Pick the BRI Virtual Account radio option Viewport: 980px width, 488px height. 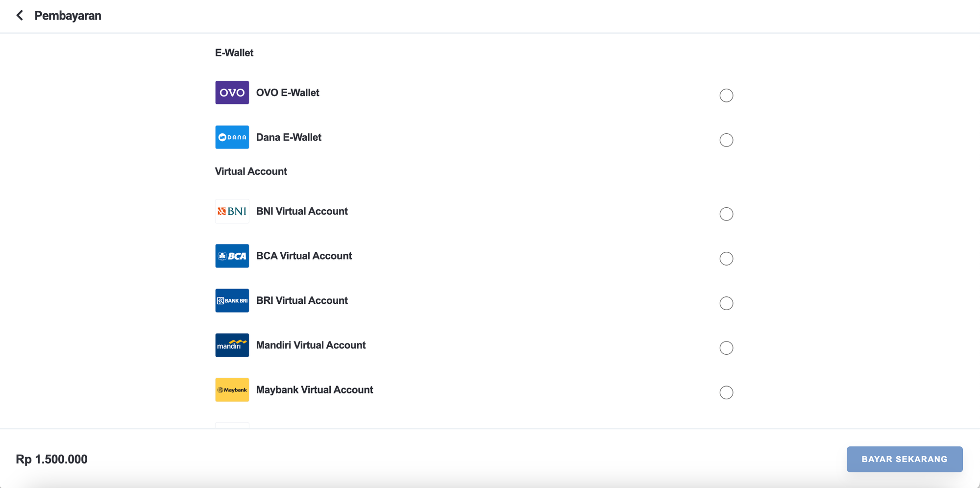point(726,303)
